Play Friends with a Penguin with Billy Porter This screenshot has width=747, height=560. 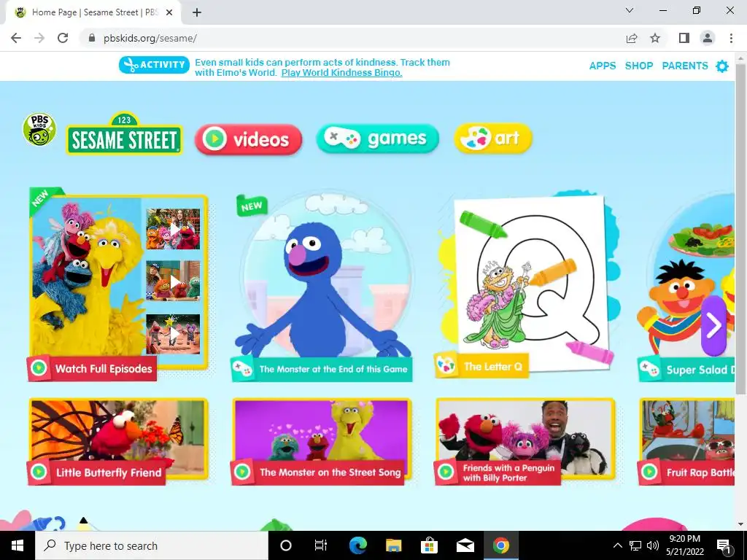[525, 440]
